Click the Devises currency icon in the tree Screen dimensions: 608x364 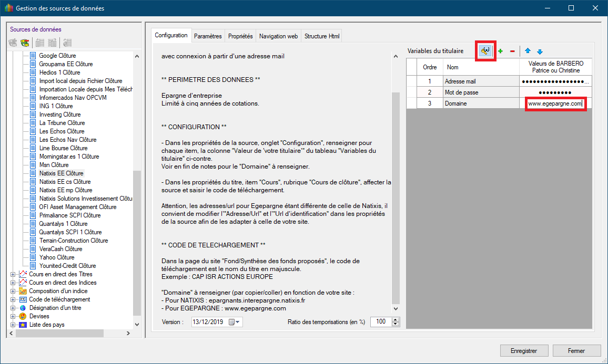[x=23, y=316]
